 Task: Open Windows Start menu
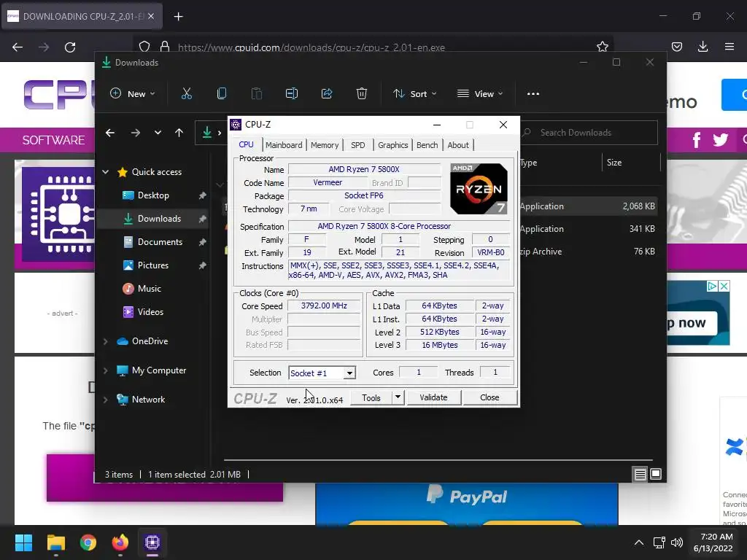pos(23,542)
